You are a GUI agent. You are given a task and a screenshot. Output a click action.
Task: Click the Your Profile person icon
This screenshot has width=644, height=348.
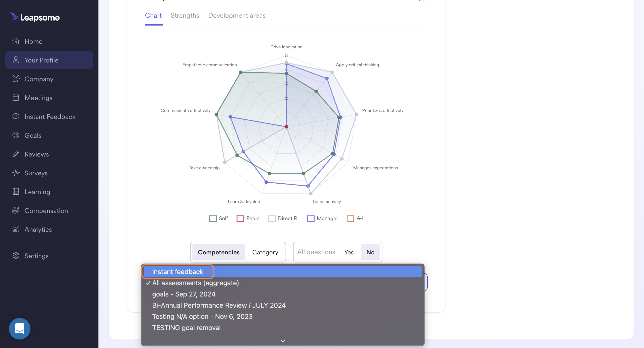(16, 60)
